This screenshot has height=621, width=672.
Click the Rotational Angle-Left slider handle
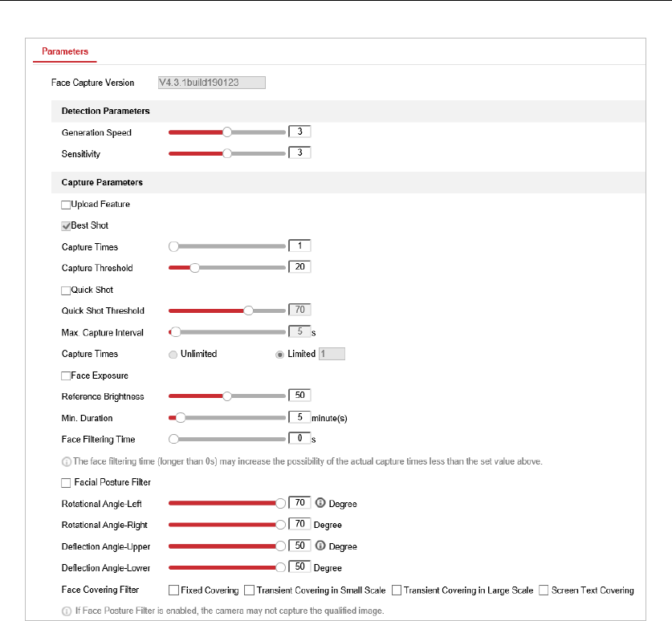coord(280,503)
